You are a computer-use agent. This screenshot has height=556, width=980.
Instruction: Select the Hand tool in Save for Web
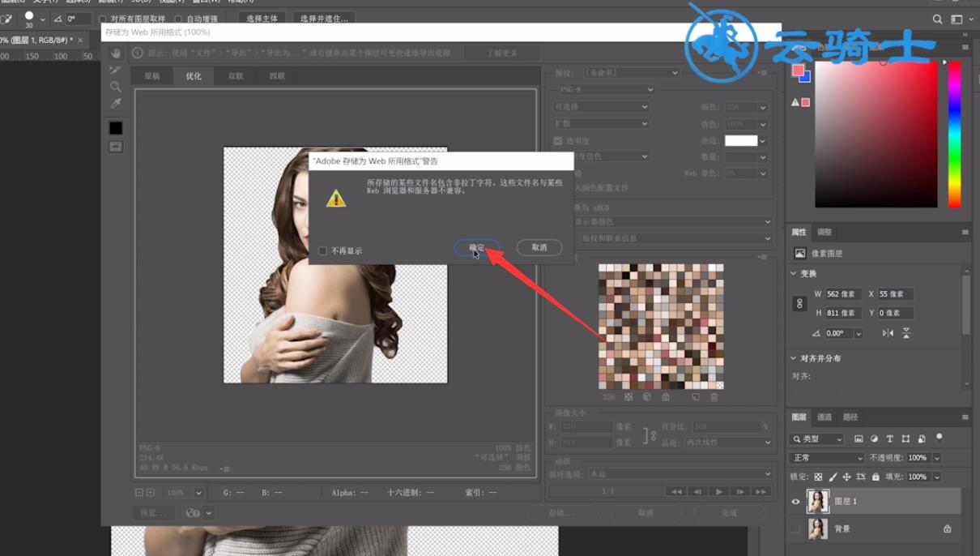116,53
